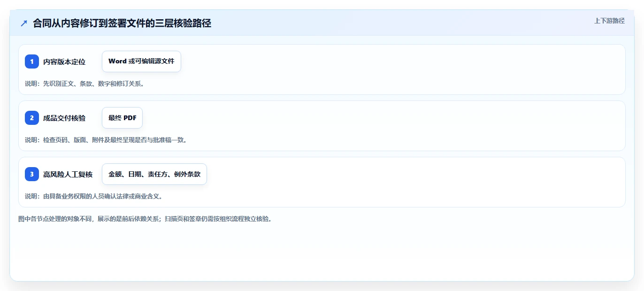
Task: Select the 高风险人工复核 step label
Action: [x=68, y=174]
